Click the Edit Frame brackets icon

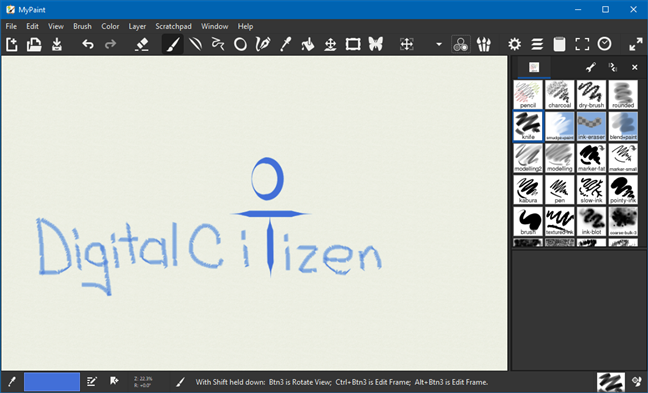pyautogui.click(x=582, y=44)
